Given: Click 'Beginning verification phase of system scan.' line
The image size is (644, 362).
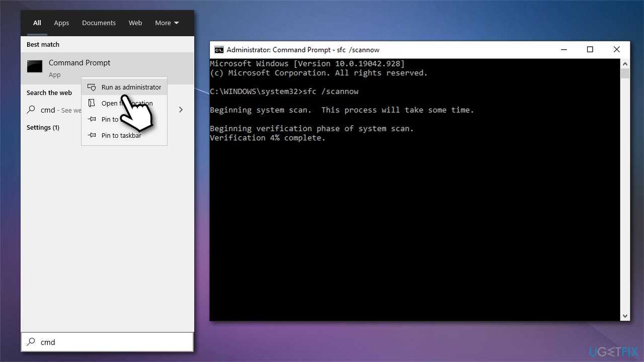Looking at the screenshot, I should pyautogui.click(x=312, y=128).
